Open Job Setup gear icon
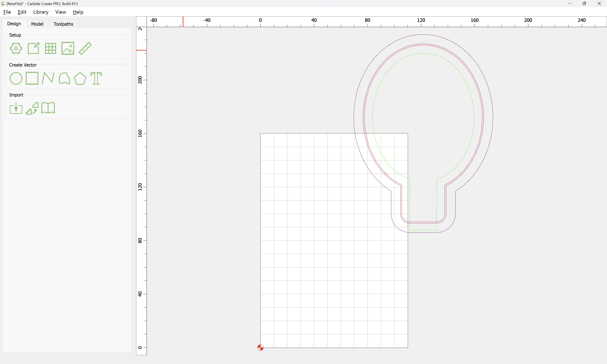This screenshot has width=607, height=364. coord(16,48)
